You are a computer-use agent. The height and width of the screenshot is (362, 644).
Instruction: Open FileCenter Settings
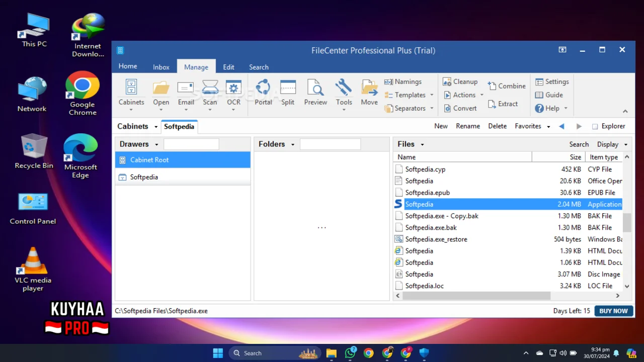pyautogui.click(x=551, y=81)
